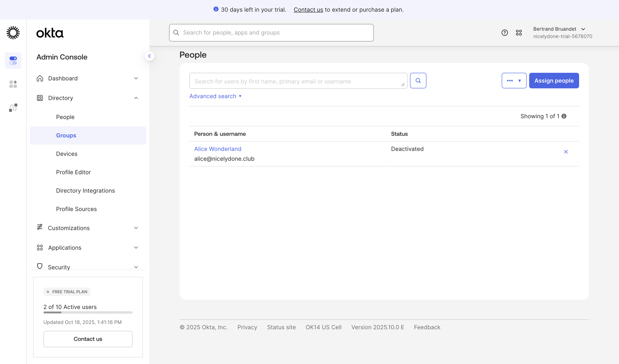619x364 pixels.
Task: Click the trial banner info icon
Action: click(x=216, y=9)
